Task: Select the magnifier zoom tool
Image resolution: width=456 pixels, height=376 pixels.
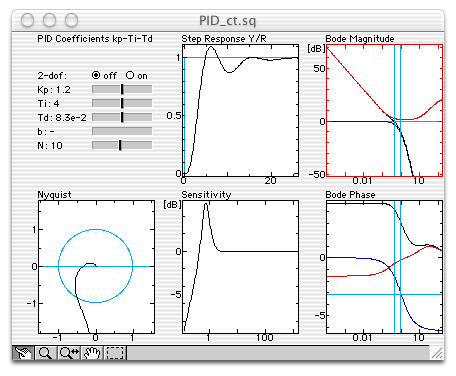Action: [45, 353]
